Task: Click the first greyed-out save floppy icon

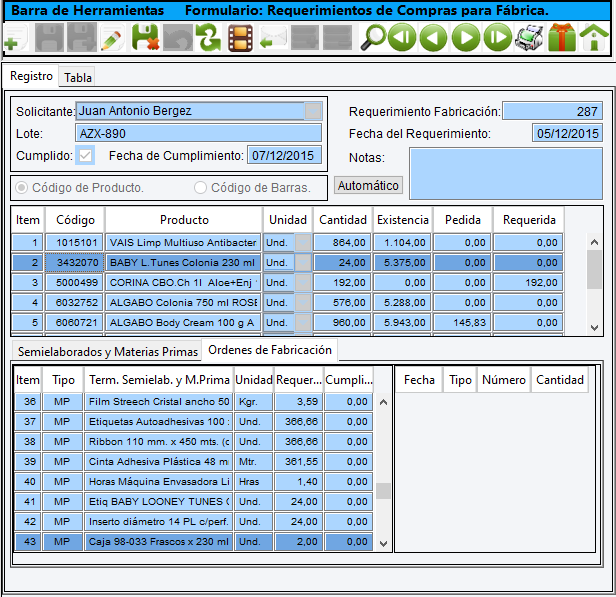Action: (x=49, y=38)
